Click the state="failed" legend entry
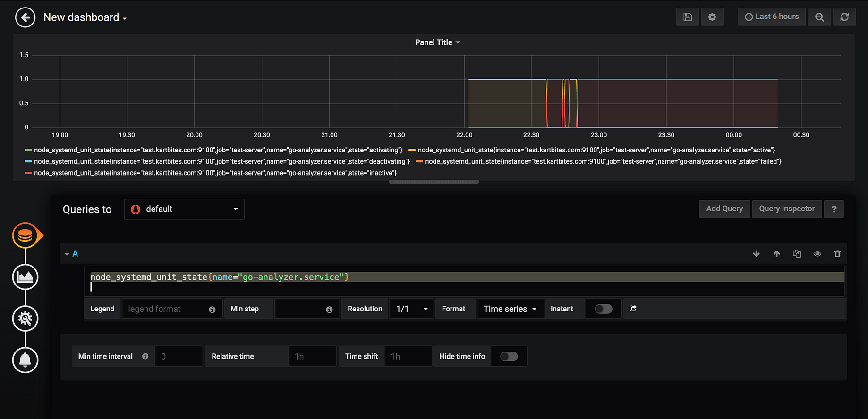 603,161
